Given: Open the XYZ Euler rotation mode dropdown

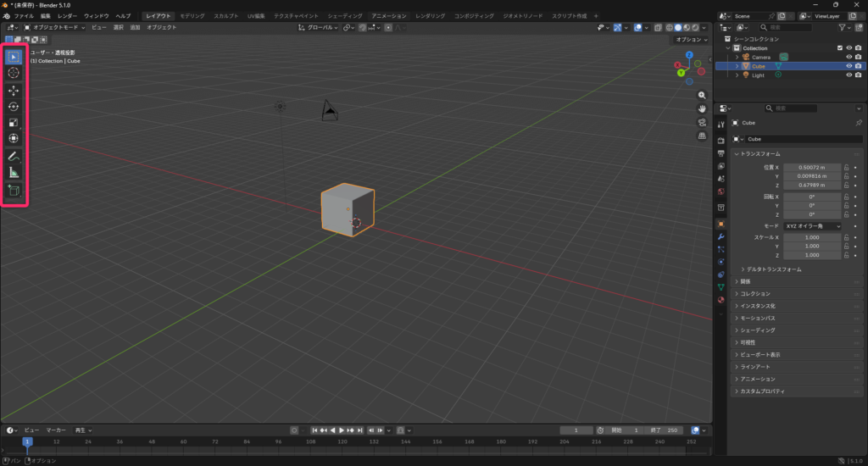Looking at the screenshot, I should click(812, 226).
